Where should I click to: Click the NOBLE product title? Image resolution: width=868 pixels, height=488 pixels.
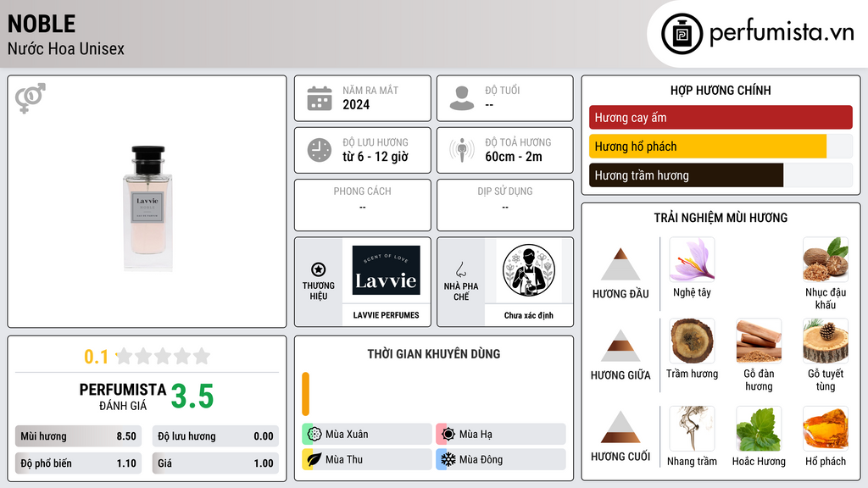click(42, 24)
